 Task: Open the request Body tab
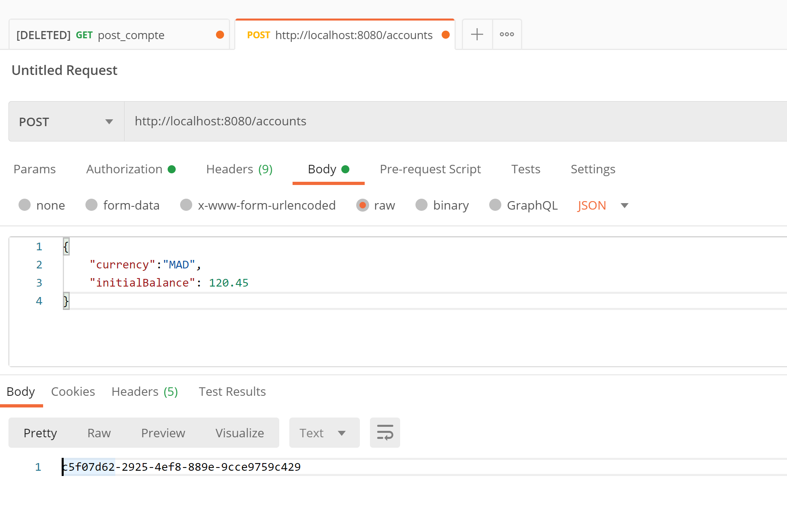pos(328,169)
